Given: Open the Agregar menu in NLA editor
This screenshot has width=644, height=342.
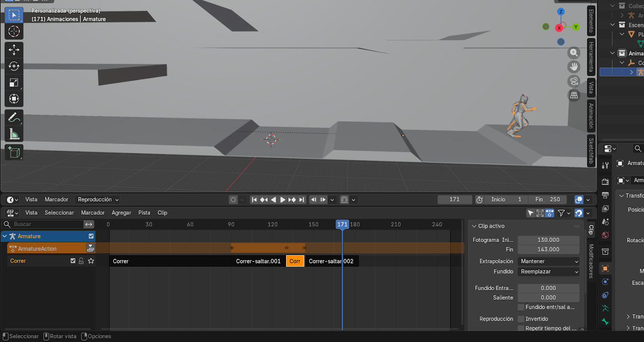Looking at the screenshot, I should pos(121,213).
